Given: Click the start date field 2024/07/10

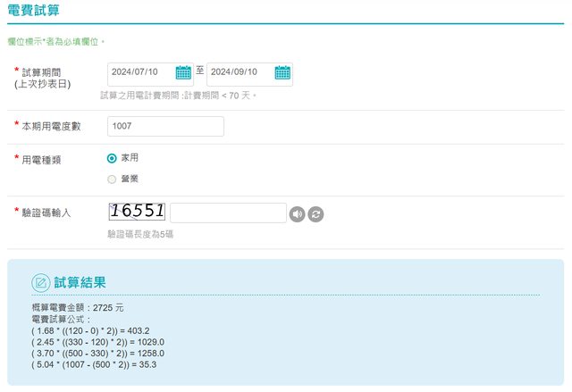Looking at the screenshot, I should [141, 73].
